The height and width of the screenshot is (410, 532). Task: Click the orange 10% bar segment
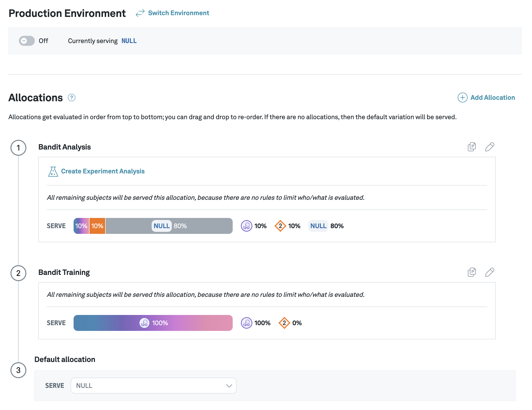(x=97, y=226)
